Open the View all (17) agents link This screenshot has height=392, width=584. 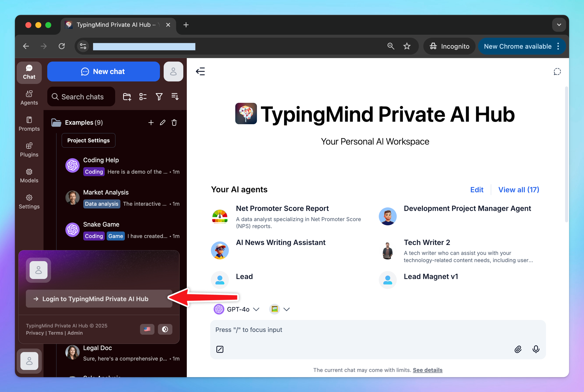pos(518,190)
